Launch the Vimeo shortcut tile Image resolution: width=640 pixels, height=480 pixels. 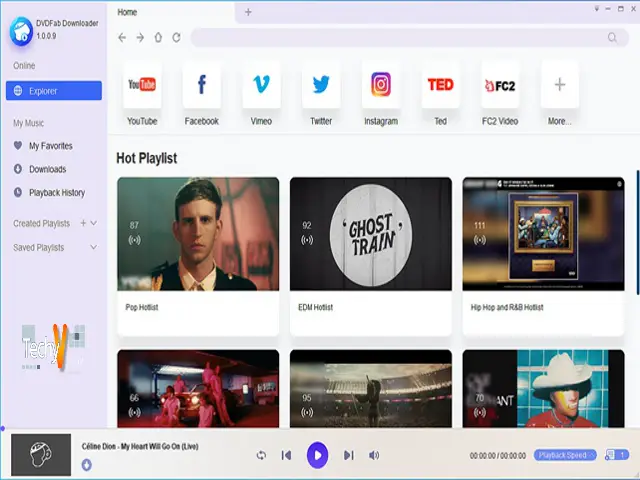click(261, 86)
